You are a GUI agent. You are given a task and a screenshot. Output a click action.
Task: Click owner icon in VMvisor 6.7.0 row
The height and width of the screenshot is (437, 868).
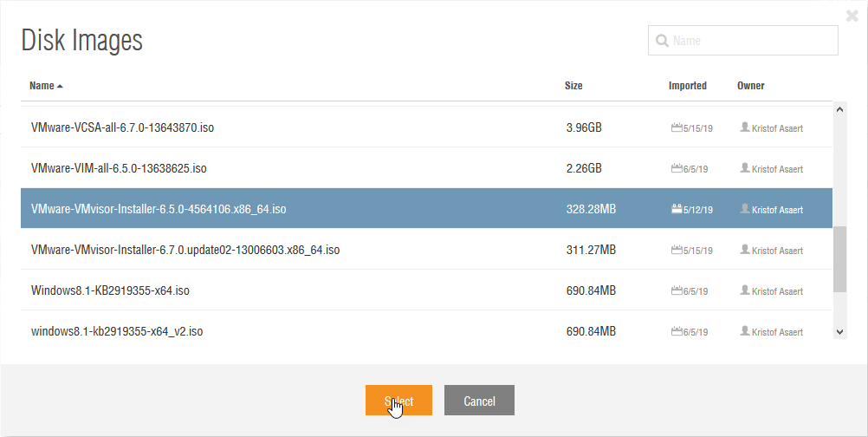744,250
